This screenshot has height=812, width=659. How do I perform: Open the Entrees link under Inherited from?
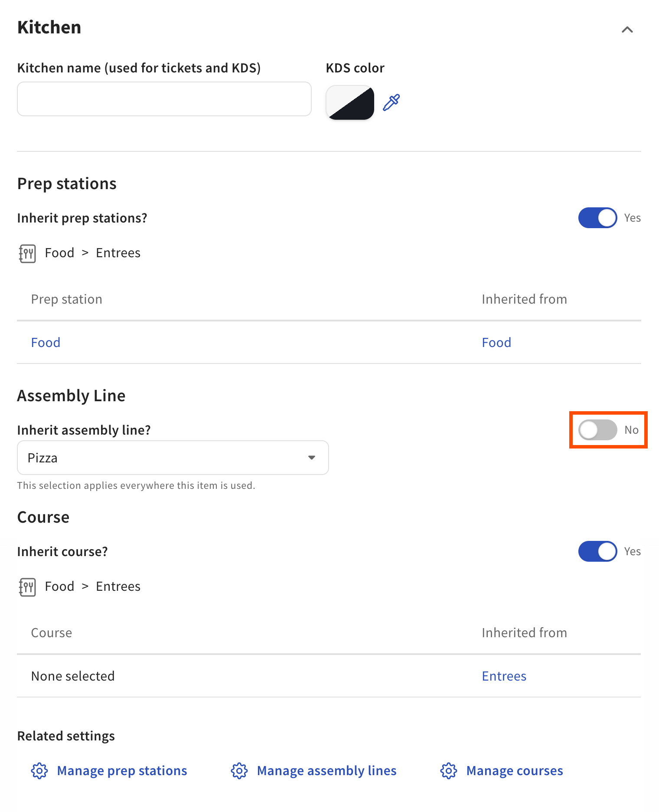[x=504, y=676]
